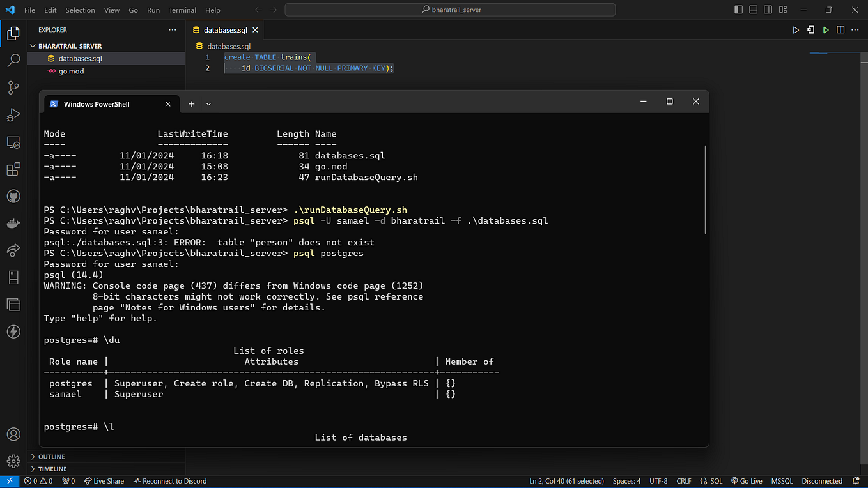The width and height of the screenshot is (868, 488).
Task: Click the MSSQL status bar item
Action: (782, 481)
